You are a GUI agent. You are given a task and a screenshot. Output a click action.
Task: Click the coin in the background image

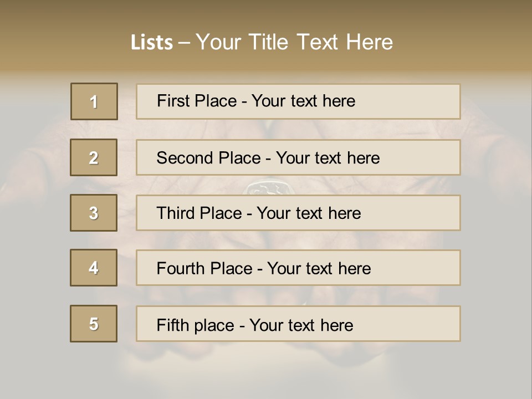click(x=265, y=188)
